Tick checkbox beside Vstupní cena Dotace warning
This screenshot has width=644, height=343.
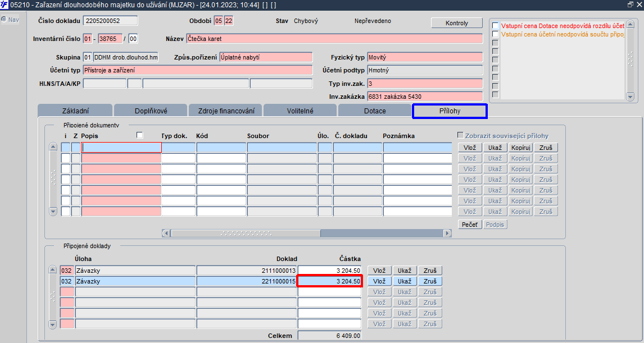pyautogui.click(x=495, y=25)
